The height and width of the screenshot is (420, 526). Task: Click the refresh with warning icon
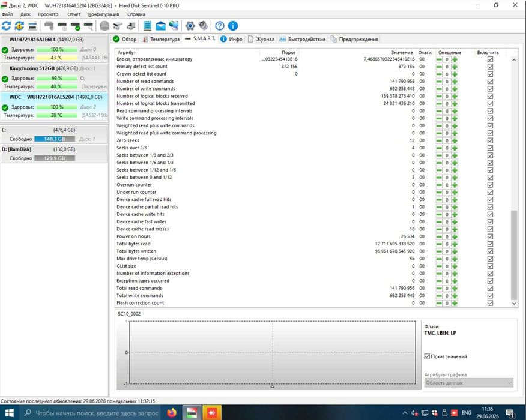point(19,26)
